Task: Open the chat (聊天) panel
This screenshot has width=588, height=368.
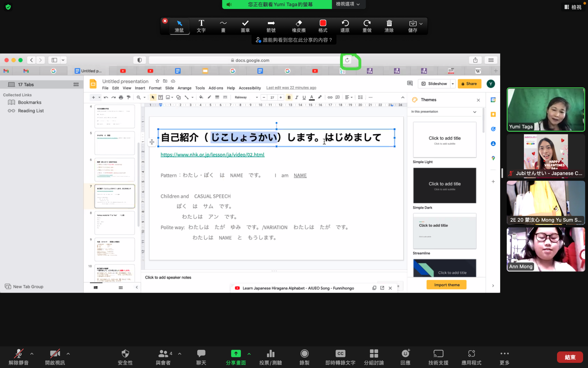Action: pos(201,357)
